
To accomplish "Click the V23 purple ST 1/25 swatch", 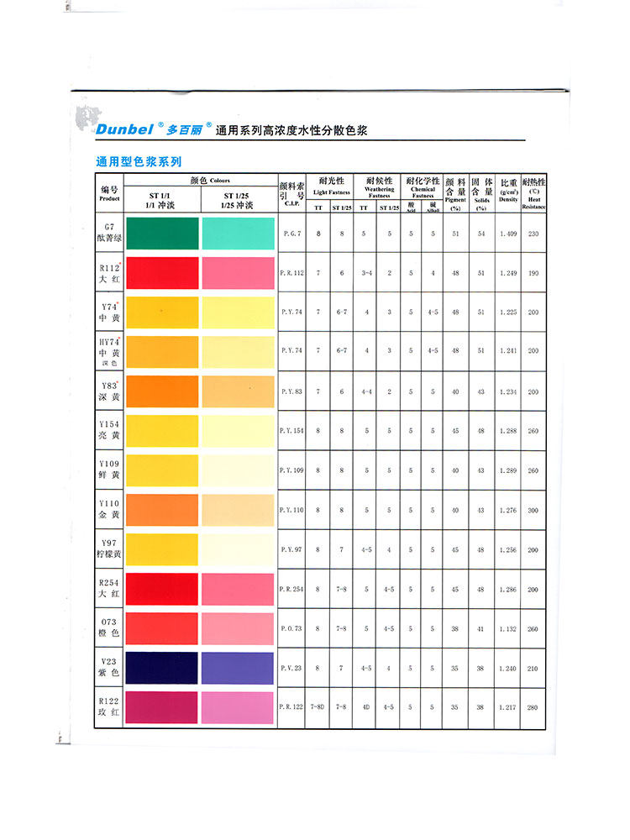I will pos(239,668).
